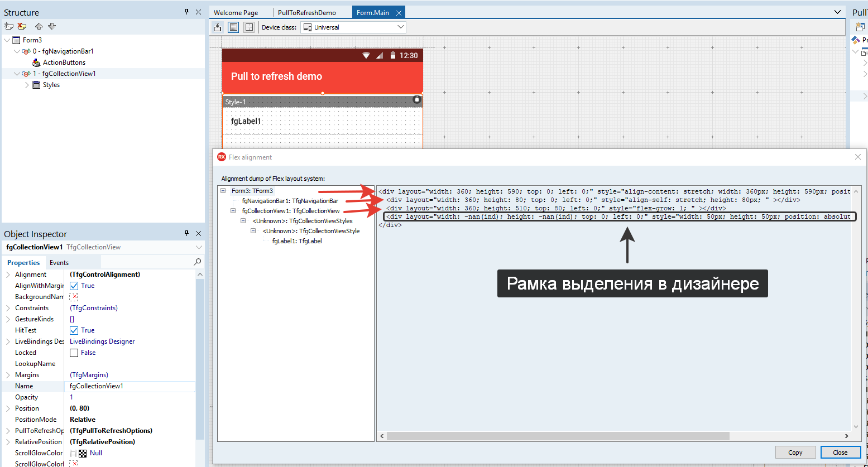This screenshot has height=467, width=868.
Task: Close the Object Inspector panel
Action: click(198, 233)
